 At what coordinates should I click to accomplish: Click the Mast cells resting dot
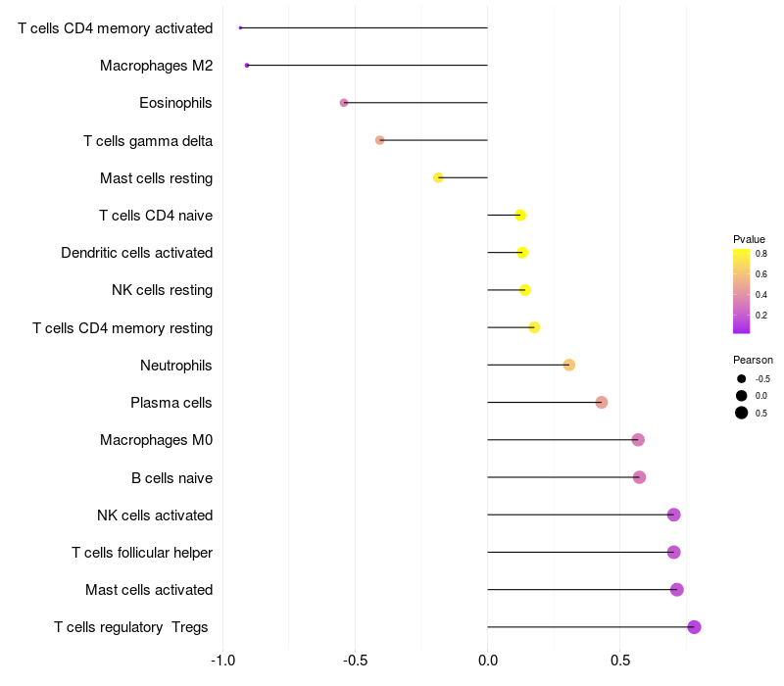click(x=438, y=178)
